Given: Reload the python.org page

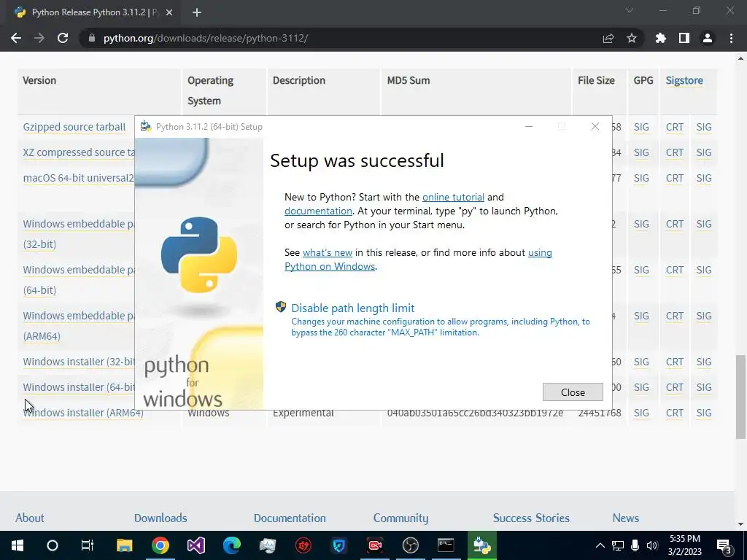Looking at the screenshot, I should pyautogui.click(x=63, y=38).
